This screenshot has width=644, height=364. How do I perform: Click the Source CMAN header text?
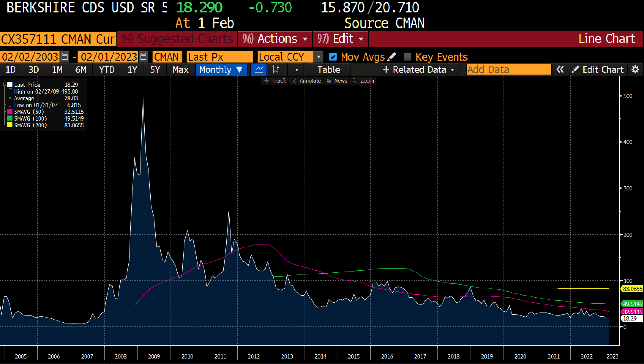384,23
